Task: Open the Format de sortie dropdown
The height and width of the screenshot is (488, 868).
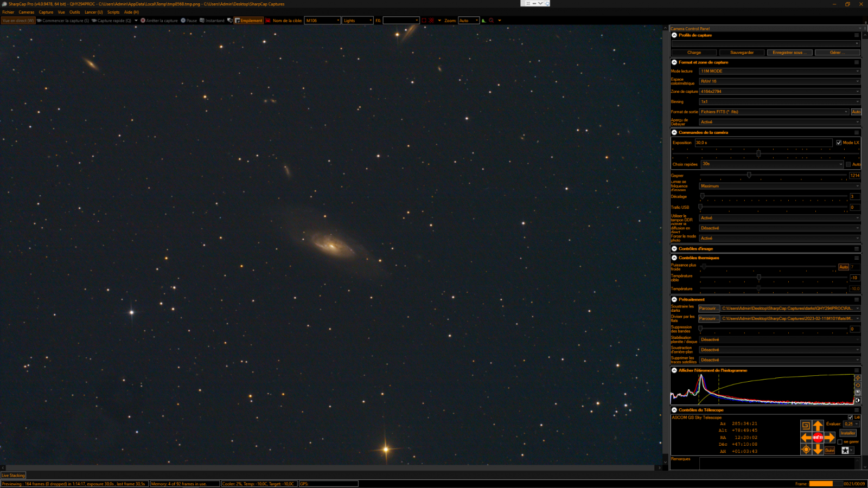Action: point(774,112)
